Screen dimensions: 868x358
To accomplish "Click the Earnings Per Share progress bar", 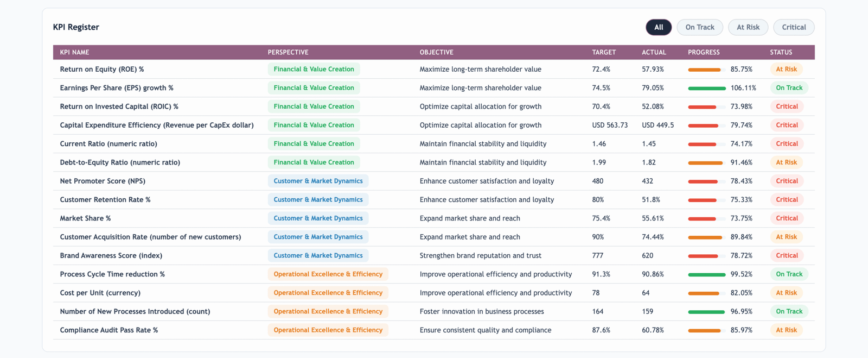I will tap(706, 88).
